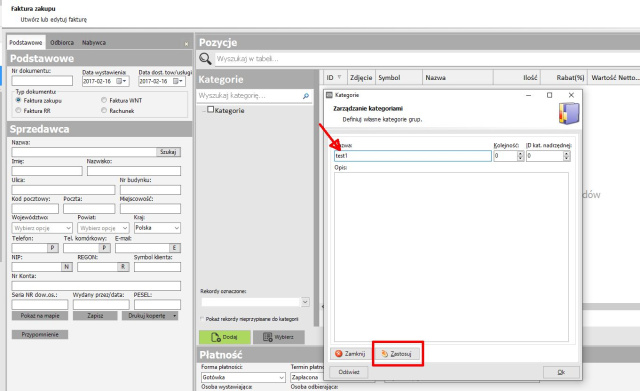Viewport: 640px width, 391px height.
Task: Click the Wartość Netto column header
Action: (614, 78)
